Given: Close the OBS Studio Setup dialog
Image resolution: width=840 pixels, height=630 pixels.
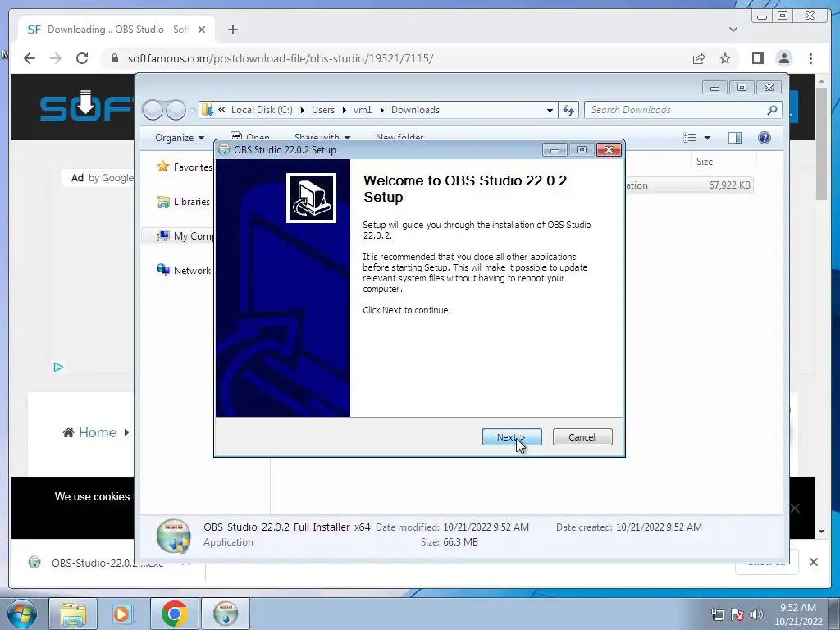Looking at the screenshot, I should 609,150.
